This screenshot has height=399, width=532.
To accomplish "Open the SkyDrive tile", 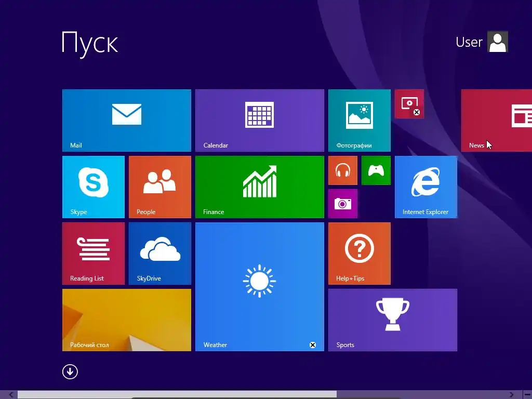I will (160, 254).
